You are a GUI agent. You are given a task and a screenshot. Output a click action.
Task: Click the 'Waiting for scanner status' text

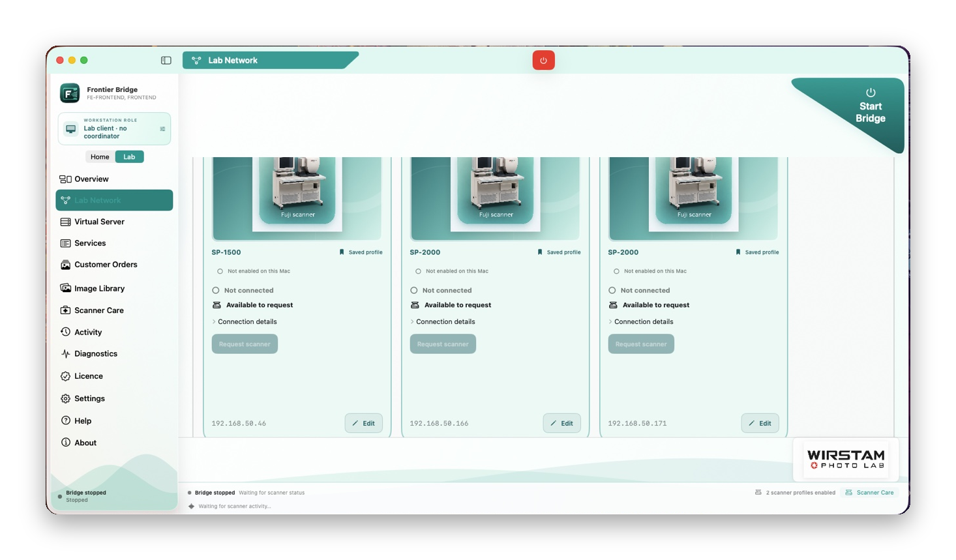(271, 493)
